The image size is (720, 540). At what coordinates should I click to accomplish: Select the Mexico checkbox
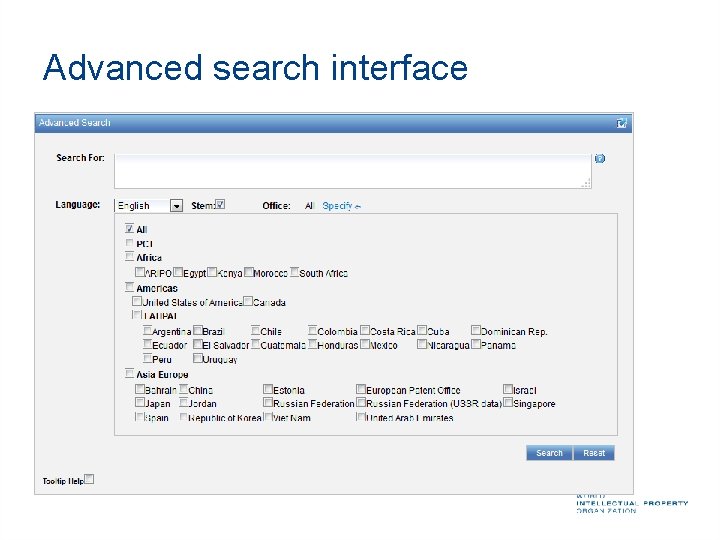(365, 344)
